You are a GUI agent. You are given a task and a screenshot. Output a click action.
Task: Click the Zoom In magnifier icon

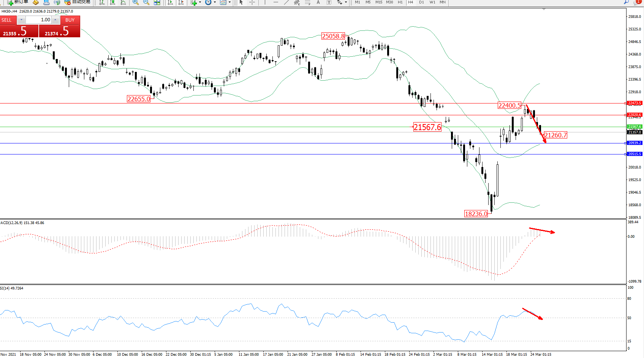135,2
